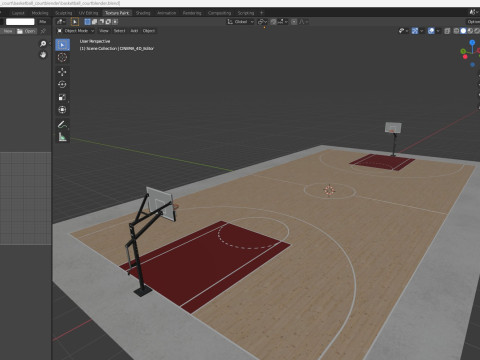This screenshot has width=480, height=360.
Task: Click the active tool select-box icon in header
Action: point(75,22)
